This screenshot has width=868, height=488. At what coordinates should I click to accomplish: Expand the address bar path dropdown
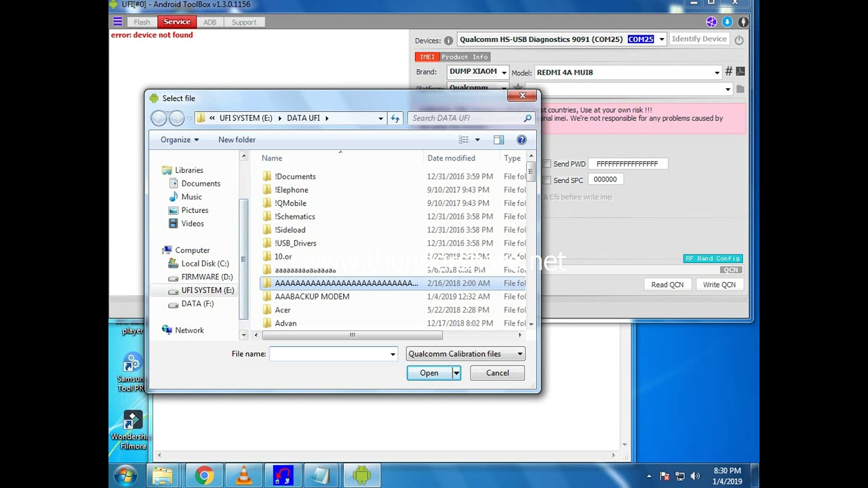(380, 118)
